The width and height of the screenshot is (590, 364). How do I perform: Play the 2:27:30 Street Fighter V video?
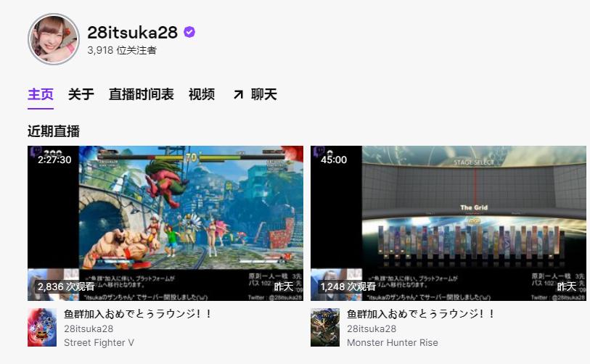point(165,223)
